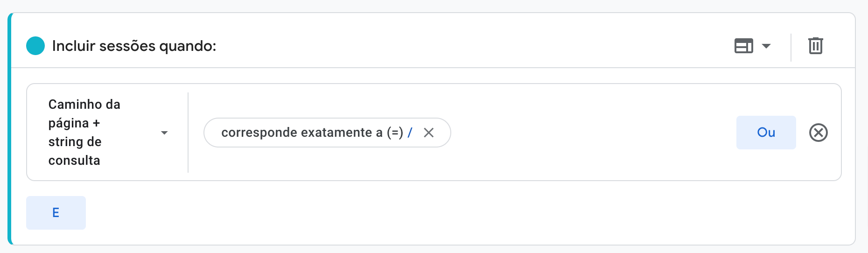
Task: Edit the 'corresponde exatamente a (=)' filter chip
Action: [299, 133]
